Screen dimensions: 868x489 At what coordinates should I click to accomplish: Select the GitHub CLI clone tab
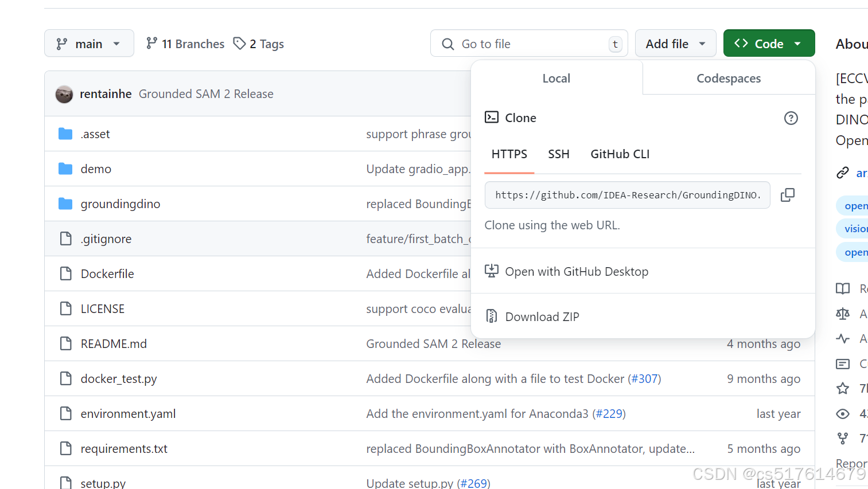point(620,154)
